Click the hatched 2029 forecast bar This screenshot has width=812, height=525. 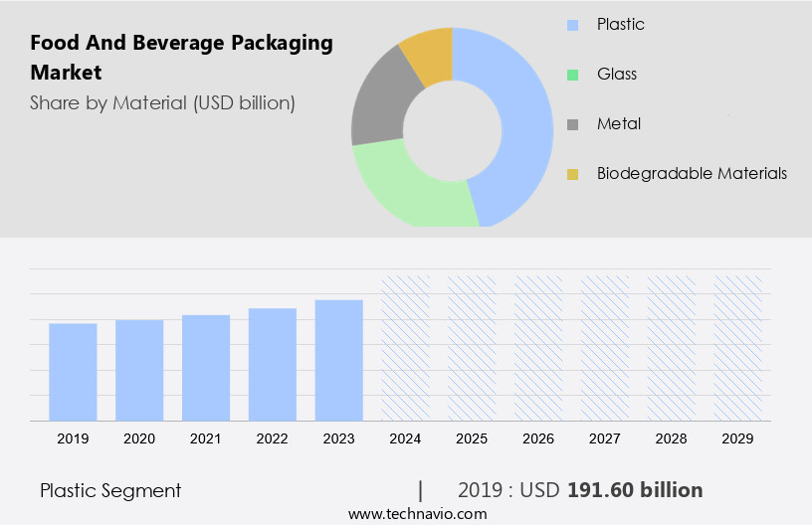coord(738,348)
